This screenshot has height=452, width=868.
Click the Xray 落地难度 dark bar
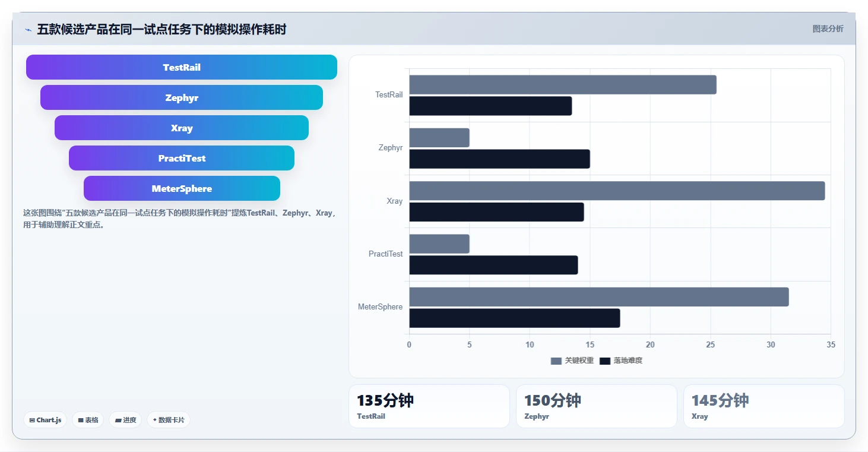(496, 212)
